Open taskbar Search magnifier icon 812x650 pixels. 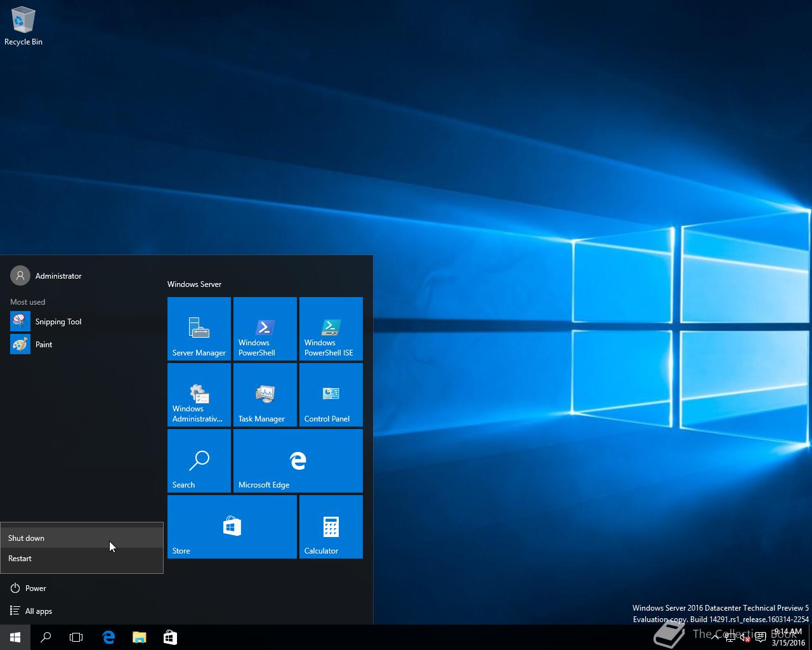46,637
